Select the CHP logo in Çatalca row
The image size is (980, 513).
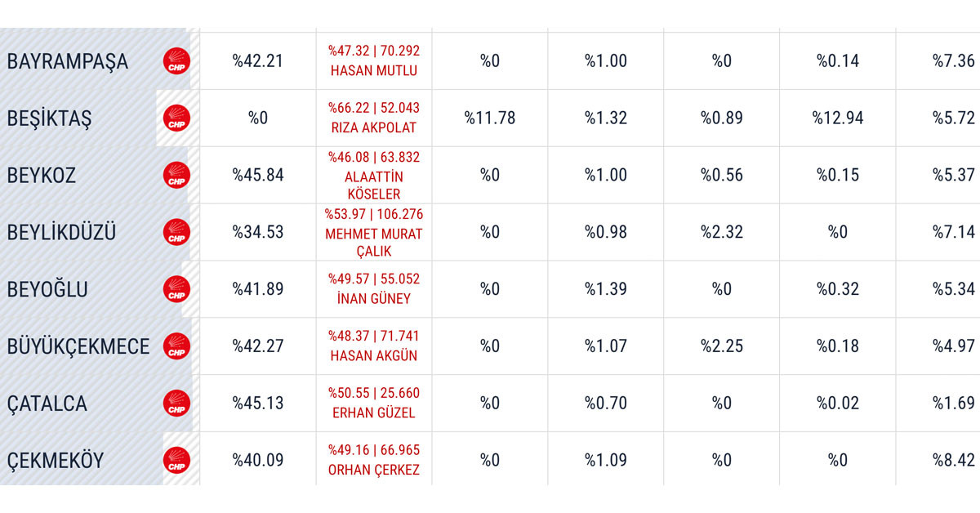pyautogui.click(x=176, y=404)
